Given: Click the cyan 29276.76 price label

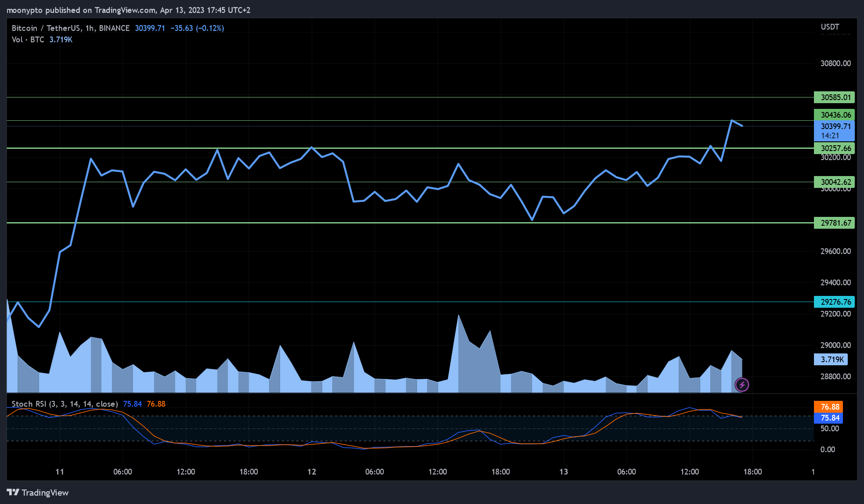Looking at the screenshot, I should tap(834, 302).
